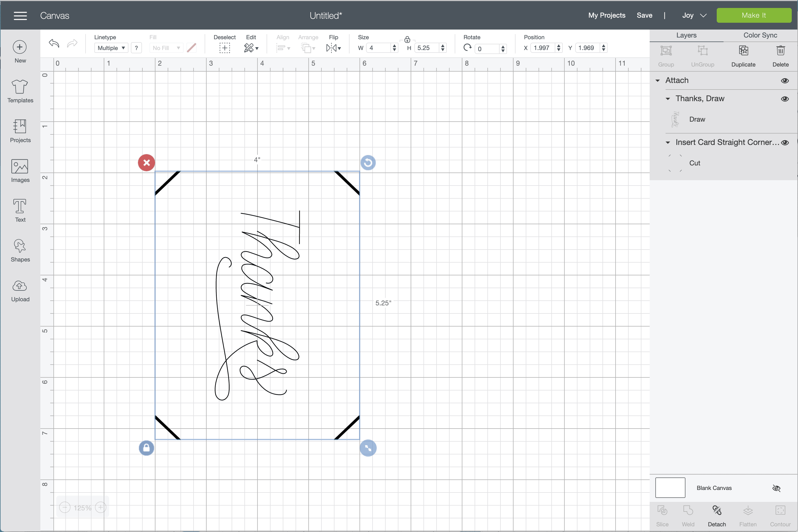Hide the Thanks, Draw layer
This screenshot has width=798, height=532.
point(785,99)
